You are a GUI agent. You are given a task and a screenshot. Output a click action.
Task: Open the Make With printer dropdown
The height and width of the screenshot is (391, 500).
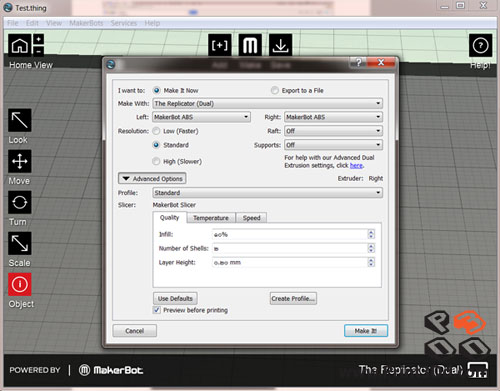[268, 103]
